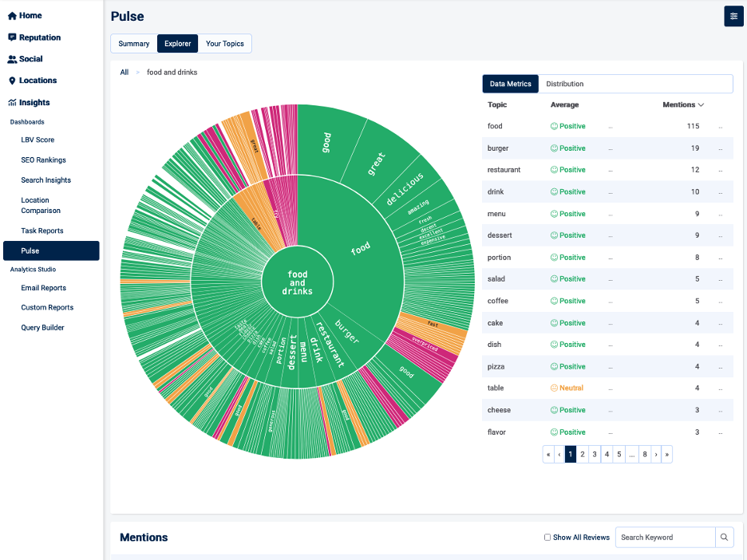The height and width of the screenshot is (560, 747).
Task: Click the Home house icon
Action: (x=12, y=16)
